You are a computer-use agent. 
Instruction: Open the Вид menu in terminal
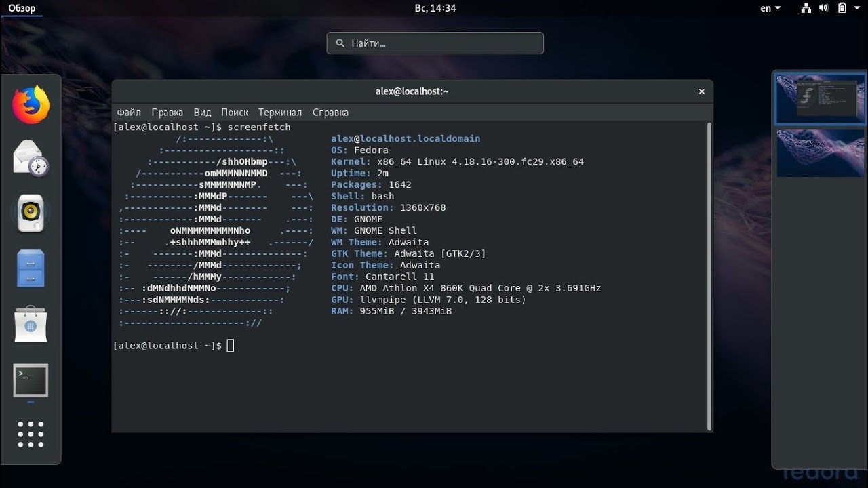[x=202, y=113]
